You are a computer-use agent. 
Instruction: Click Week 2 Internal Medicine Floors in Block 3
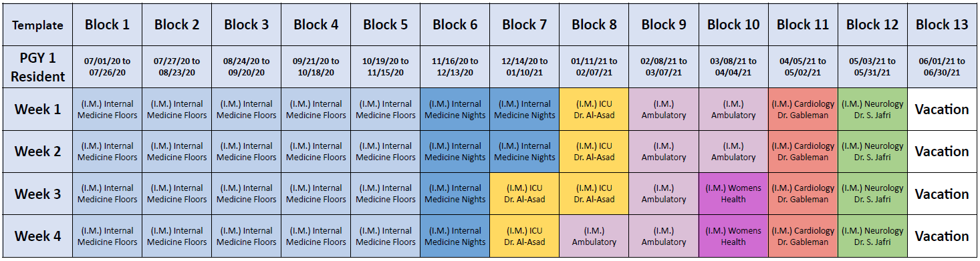247,152
